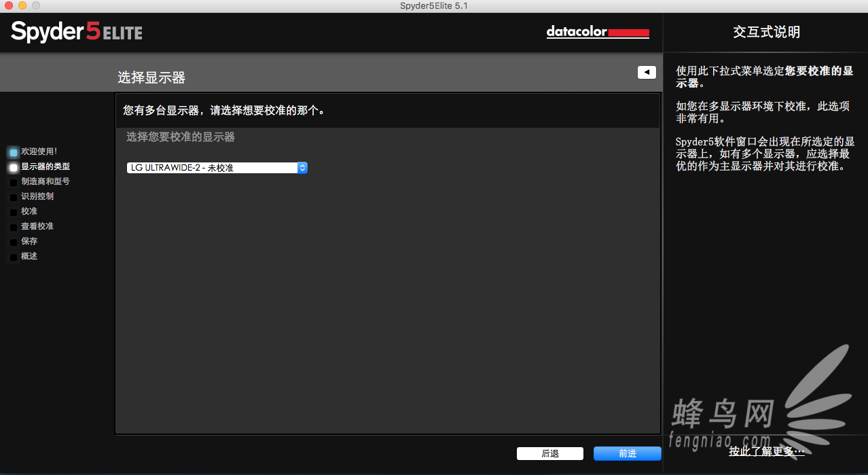Screen dimensions: 868x475
Task: Click the 后退 back button
Action: click(x=550, y=453)
